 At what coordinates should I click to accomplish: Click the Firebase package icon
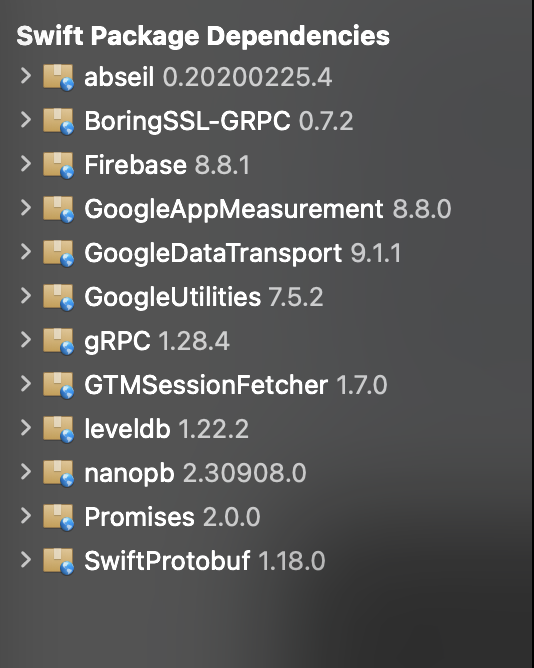[58, 165]
